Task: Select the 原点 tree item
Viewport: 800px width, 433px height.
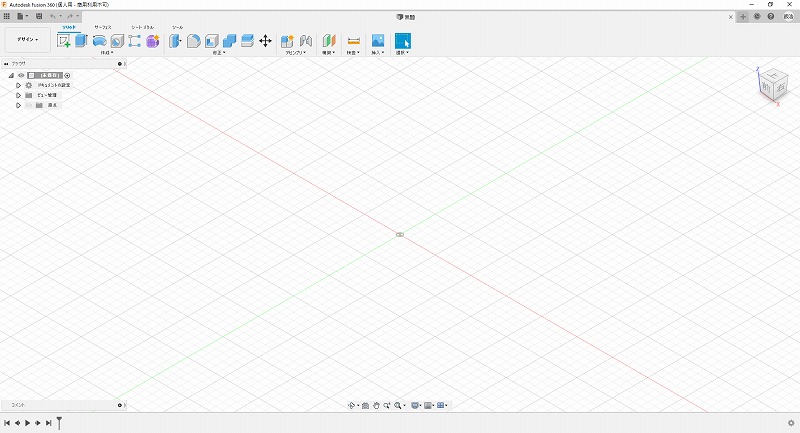Action: coord(52,105)
